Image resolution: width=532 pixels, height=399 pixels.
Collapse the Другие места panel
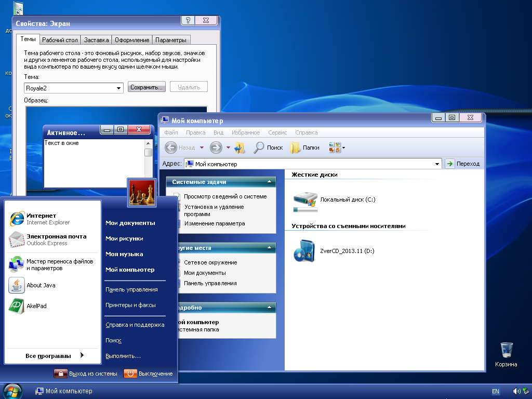pyautogui.click(x=270, y=248)
